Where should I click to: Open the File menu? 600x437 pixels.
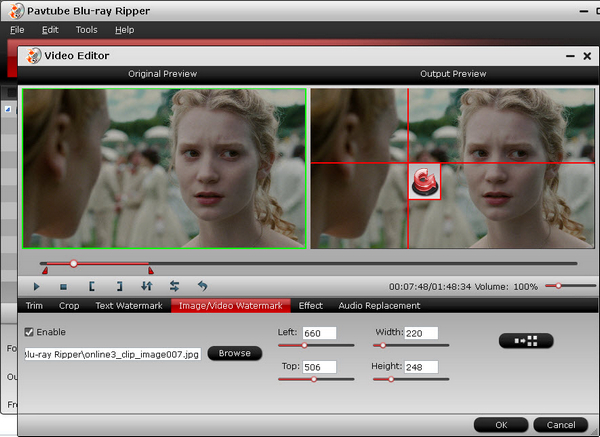(17, 30)
